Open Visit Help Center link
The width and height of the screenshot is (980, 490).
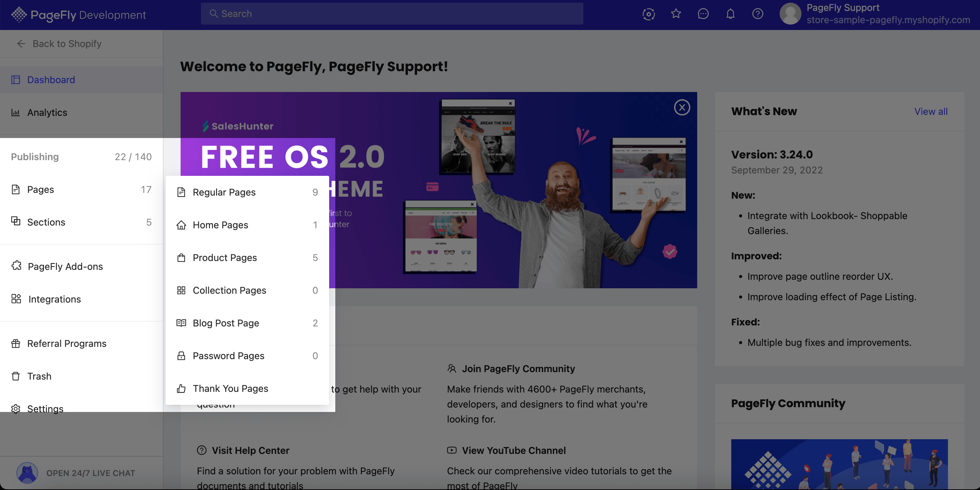pyautogui.click(x=250, y=451)
